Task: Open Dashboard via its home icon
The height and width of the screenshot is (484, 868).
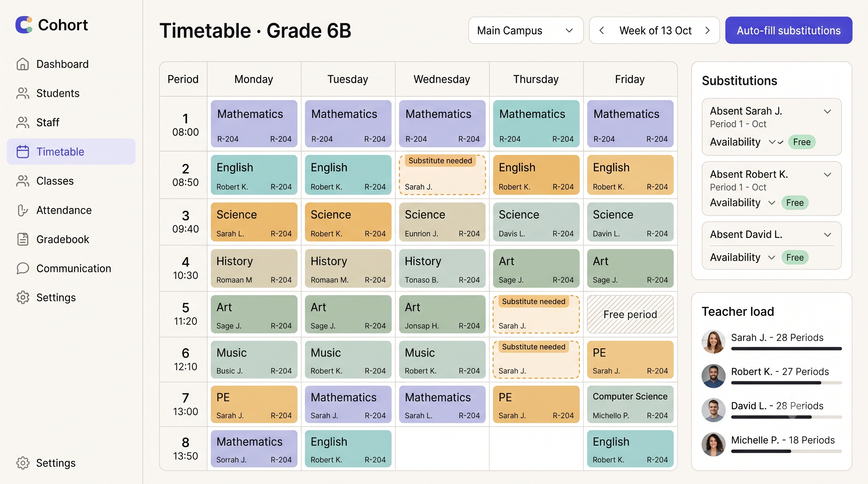Action: (23, 64)
